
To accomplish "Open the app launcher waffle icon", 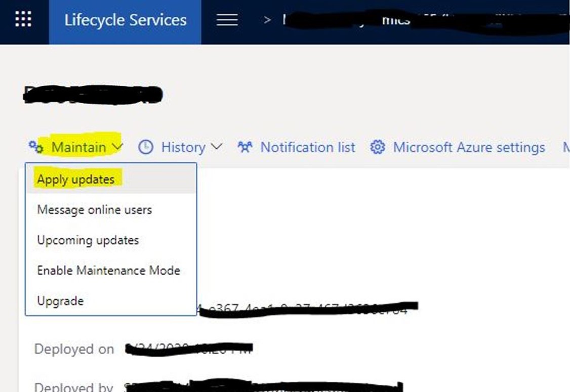I will pyautogui.click(x=23, y=20).
